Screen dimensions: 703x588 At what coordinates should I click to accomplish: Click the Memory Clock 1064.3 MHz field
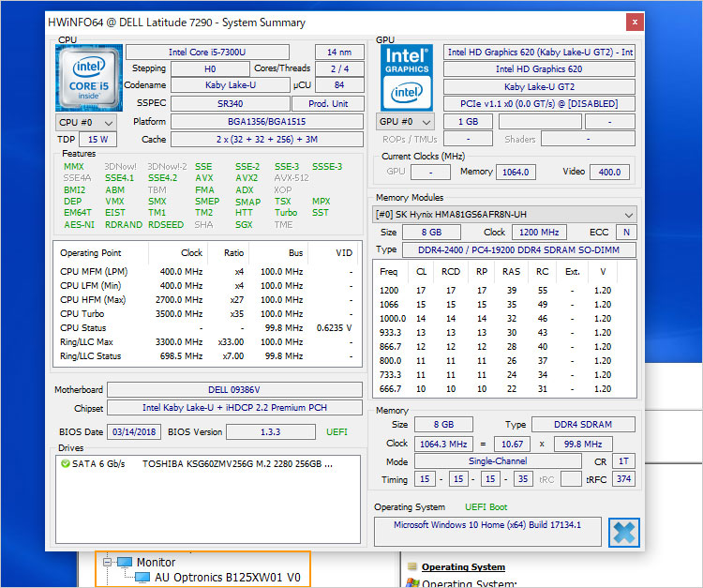click(x=443, y=444)
